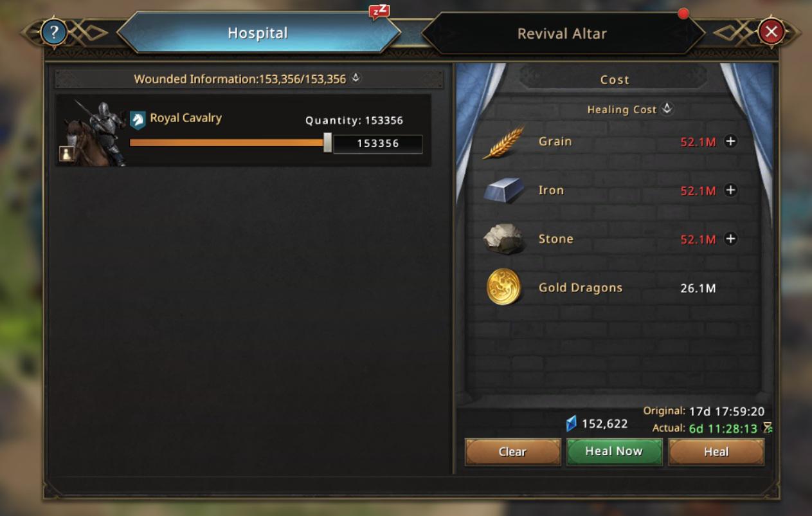
Task: Click the small badge on cavalry portrait
Action: coord(66,153)
